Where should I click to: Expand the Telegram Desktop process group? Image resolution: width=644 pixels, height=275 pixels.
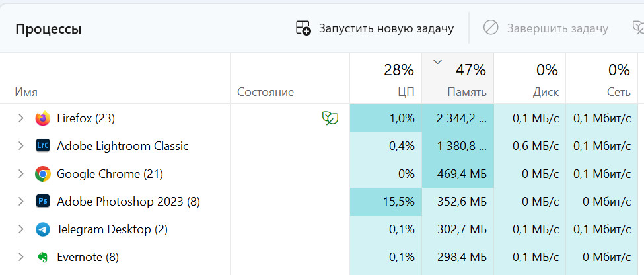[20, 229]
